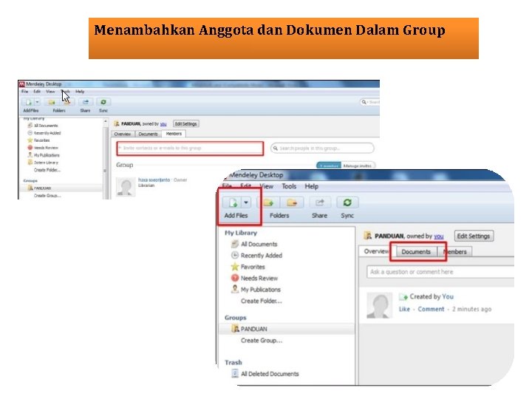Click the 'Invite contacts or e-mails' field

(190, 149)
